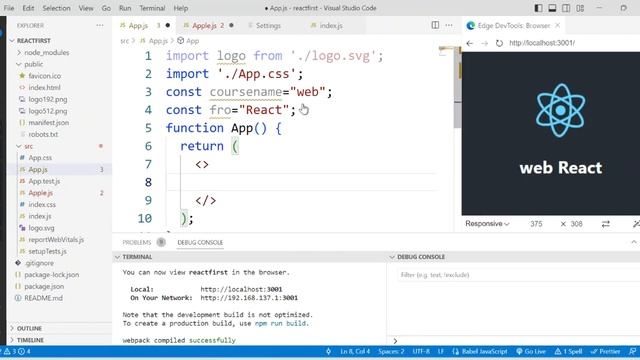Go forward in DevTools browser

point(484,43)
